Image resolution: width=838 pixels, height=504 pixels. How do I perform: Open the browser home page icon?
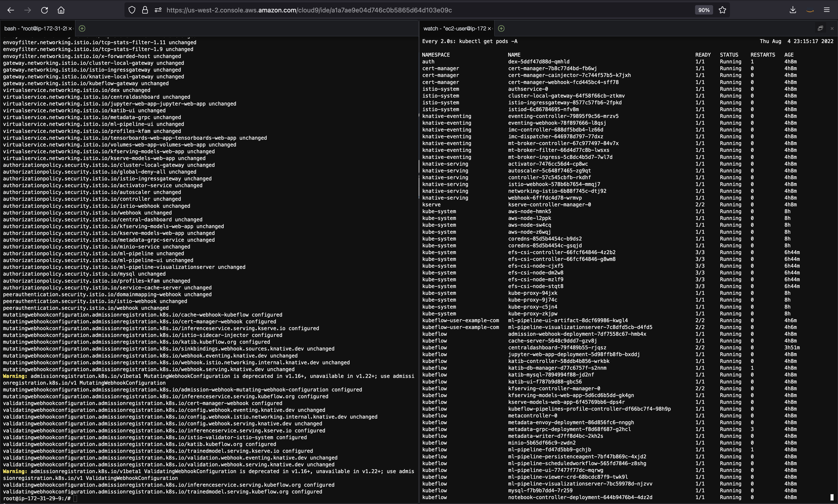tap(61, 10)
